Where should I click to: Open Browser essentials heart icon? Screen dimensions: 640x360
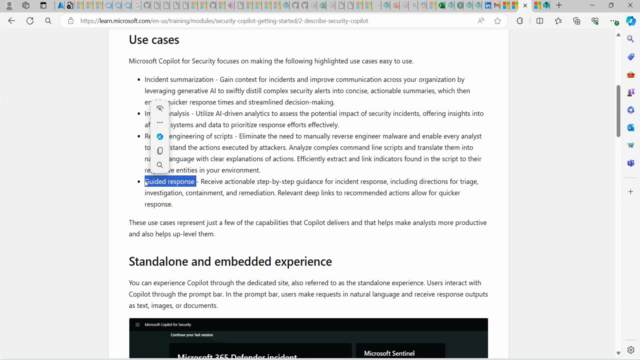(595, 21)
